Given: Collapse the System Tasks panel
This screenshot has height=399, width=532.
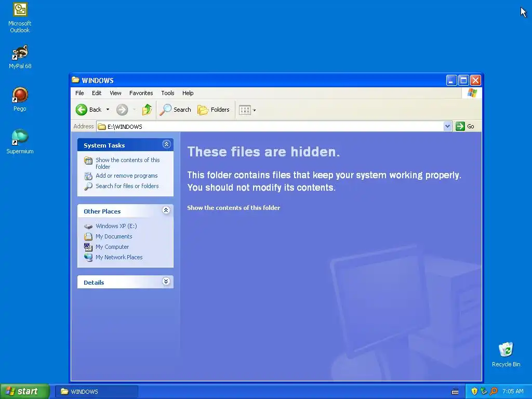Looking at the screenshot, I should point(166,144).
